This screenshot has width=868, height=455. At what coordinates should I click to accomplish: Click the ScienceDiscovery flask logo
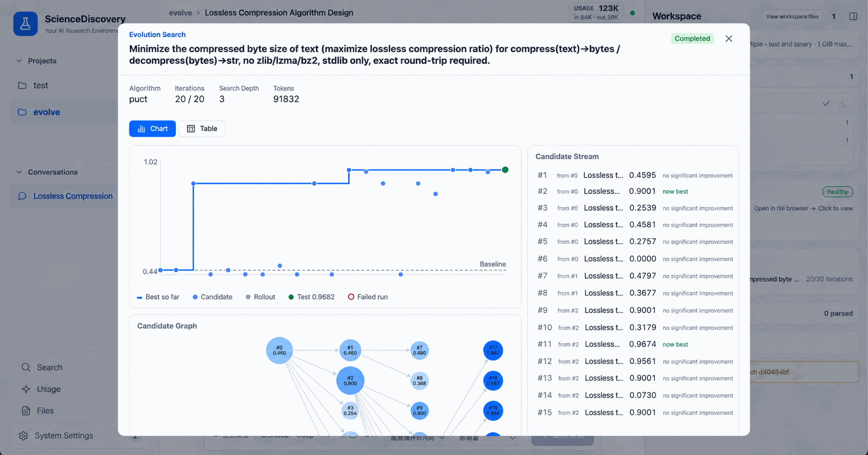25,24
